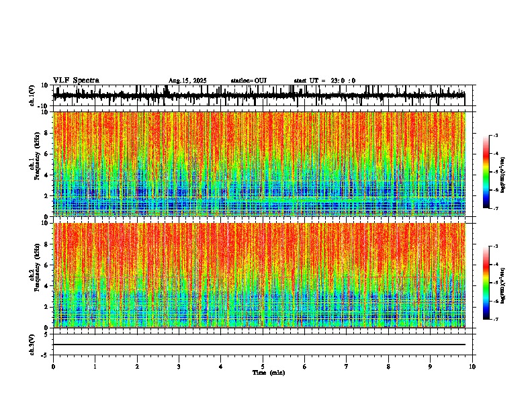The width and height of the screenshot is (532, 411).
Task: Click the "-7" label on ch.1 color bar
Action: coord(495,209)
